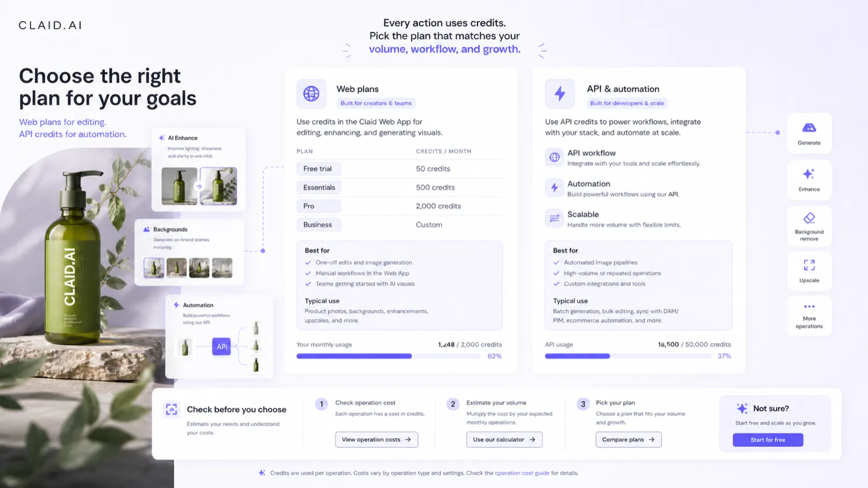Click the original bottle photo in AI Enhance
This screenshot has width=868, height=488.
(179, 186)
